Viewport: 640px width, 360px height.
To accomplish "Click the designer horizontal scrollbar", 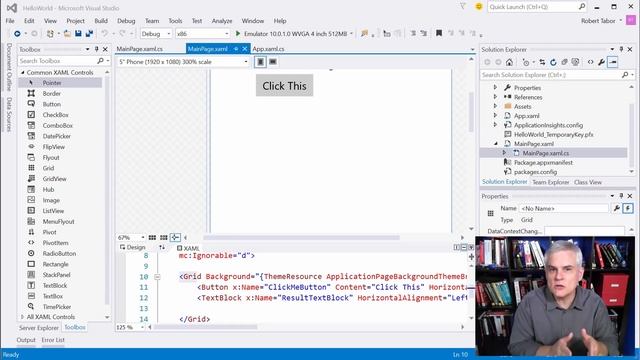I will [301, 237].
